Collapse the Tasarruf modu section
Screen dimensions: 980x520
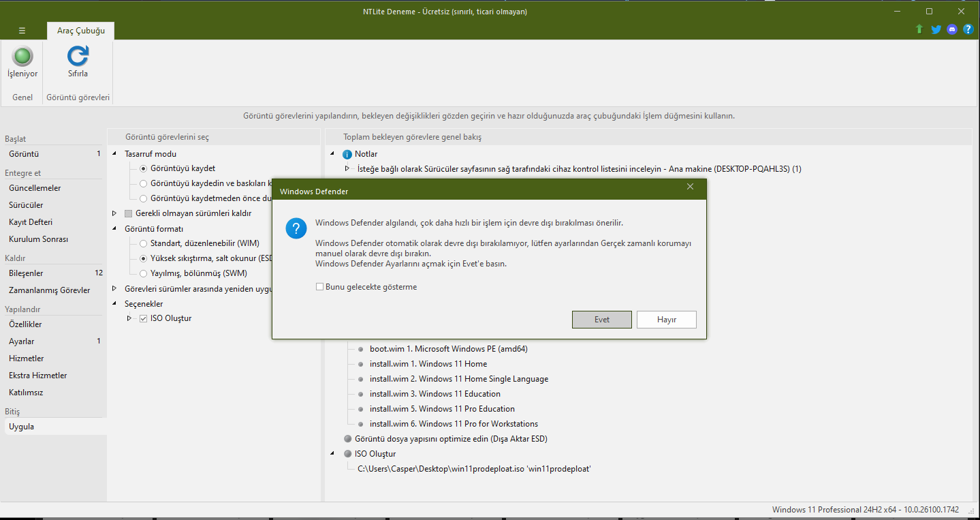(114, 154)
